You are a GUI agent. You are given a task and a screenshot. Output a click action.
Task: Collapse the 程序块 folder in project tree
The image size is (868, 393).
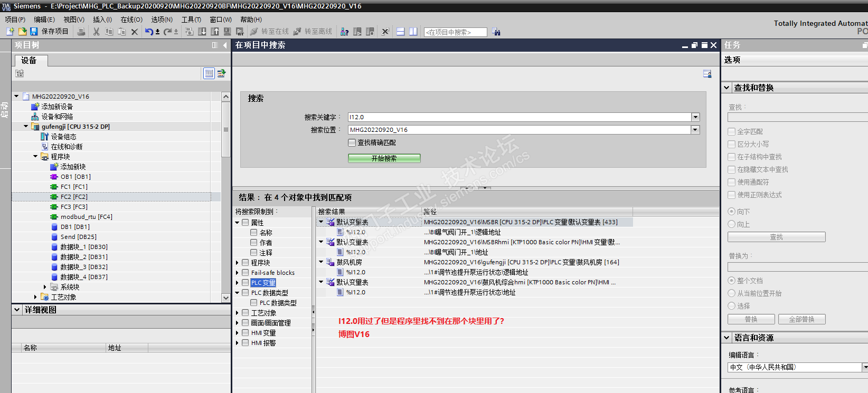[x=35, y=157]
